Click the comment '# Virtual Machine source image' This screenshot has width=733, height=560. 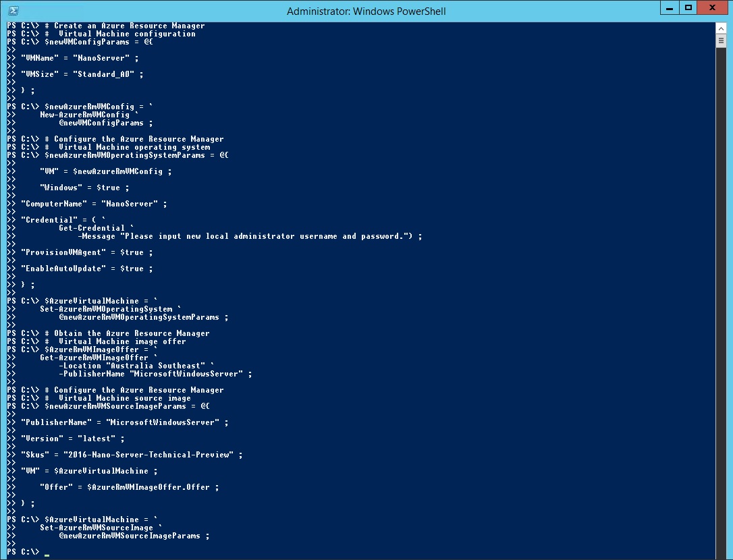click(118, 398)
